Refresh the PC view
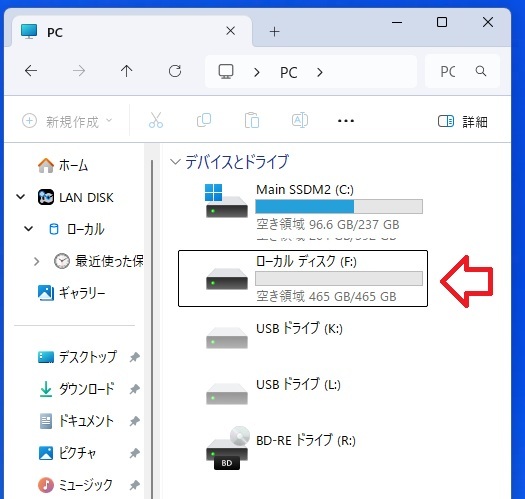525x499 pixels. click(x=175, y=71)
